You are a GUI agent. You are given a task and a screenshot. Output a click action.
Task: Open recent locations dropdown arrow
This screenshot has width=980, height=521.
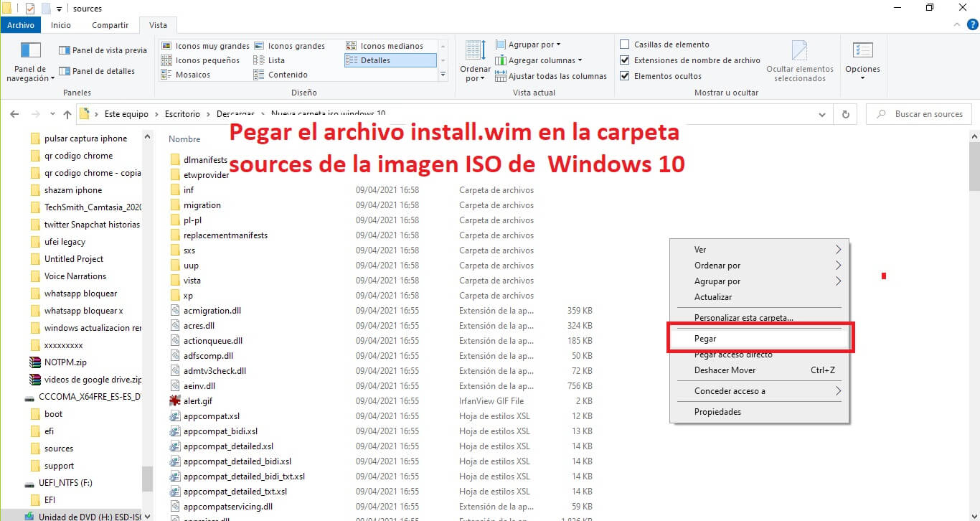pos(52,114)
